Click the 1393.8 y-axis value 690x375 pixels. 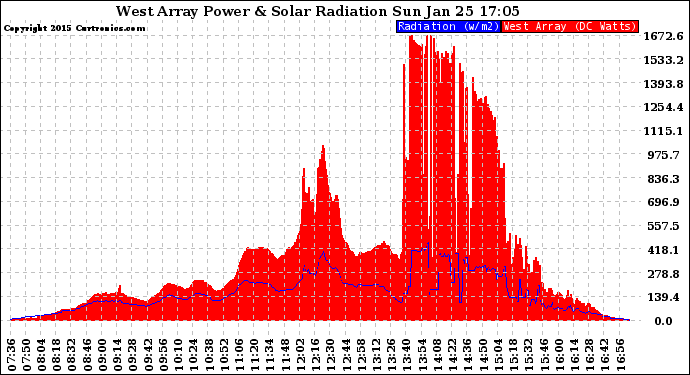point(663,84)
